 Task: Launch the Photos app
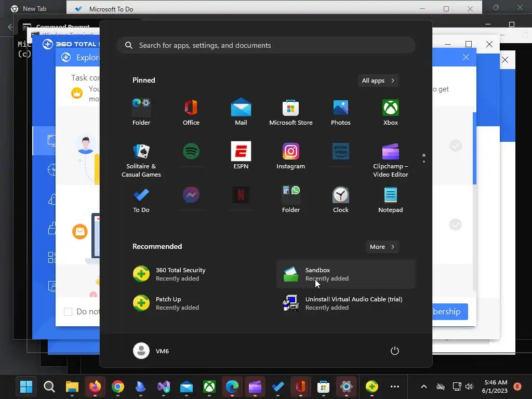341,112
